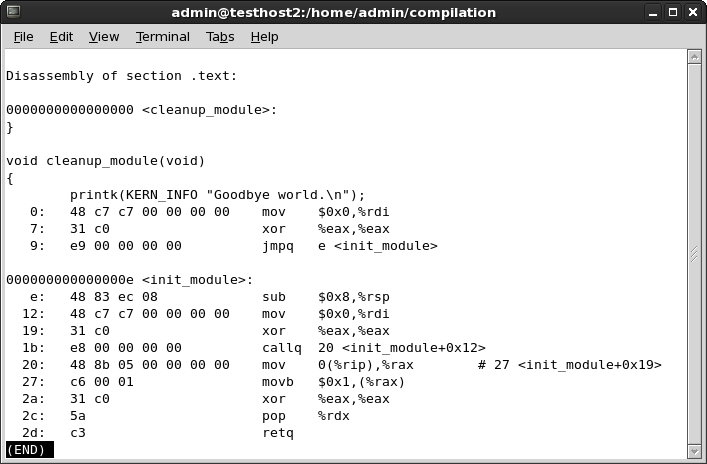Click the "sub $0x8,%rsp" instruction
The image size is (707, 464).
pos(326,297)
